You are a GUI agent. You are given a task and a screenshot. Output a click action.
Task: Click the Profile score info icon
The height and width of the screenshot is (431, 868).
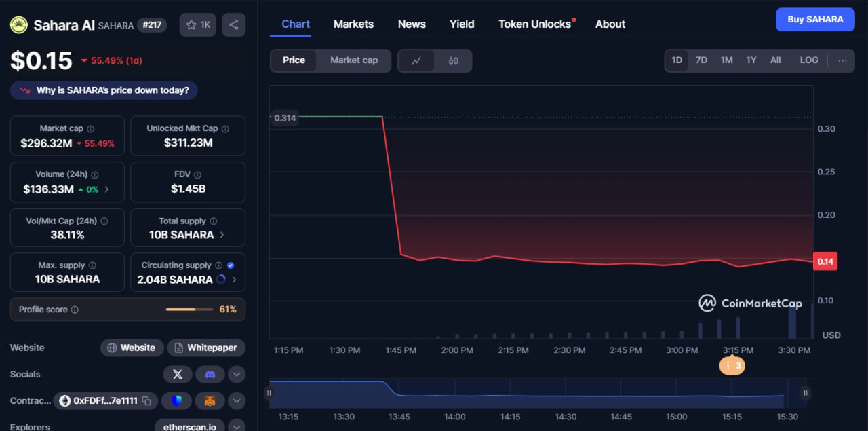pyautogui.click(x=75, y=310)
